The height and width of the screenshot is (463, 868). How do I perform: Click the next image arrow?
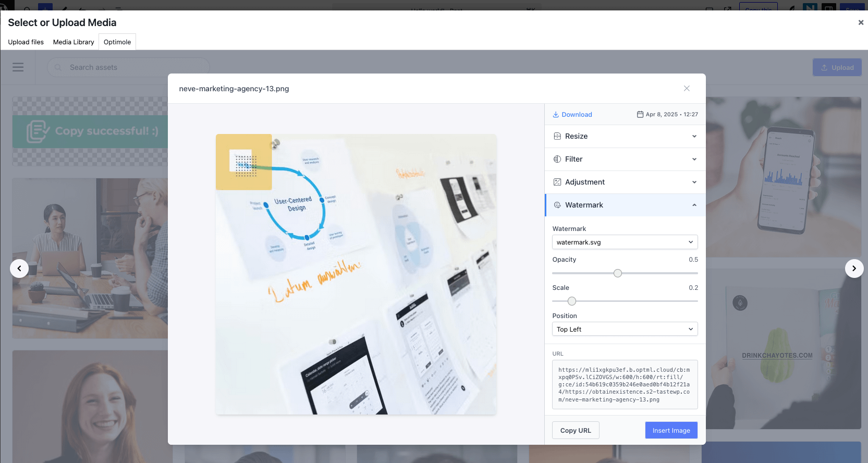pyautogui.click(x=854, y=269)
